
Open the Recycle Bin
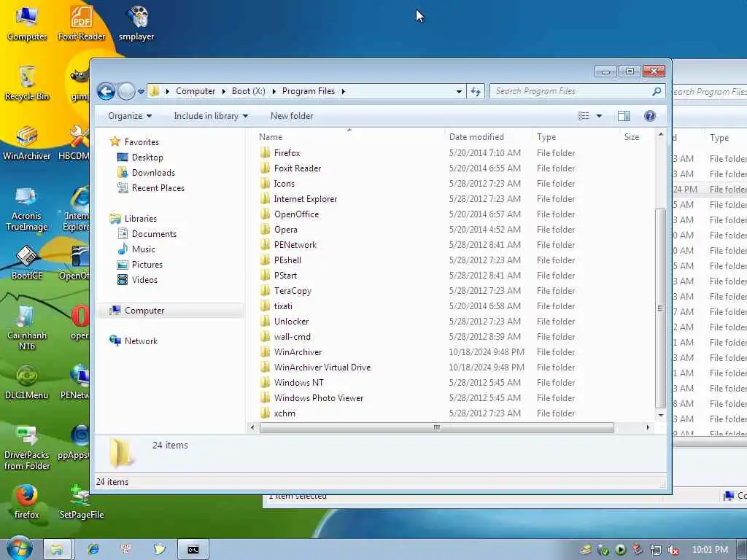(x=27, y=83)
